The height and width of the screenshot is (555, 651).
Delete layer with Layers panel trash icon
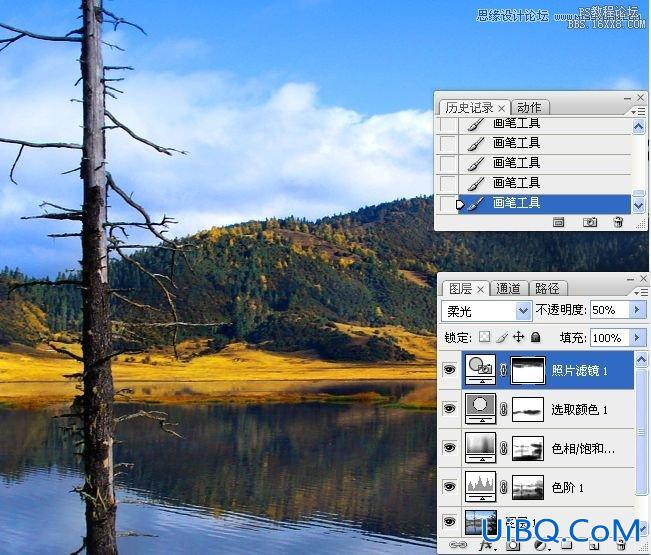click(621, 545)
